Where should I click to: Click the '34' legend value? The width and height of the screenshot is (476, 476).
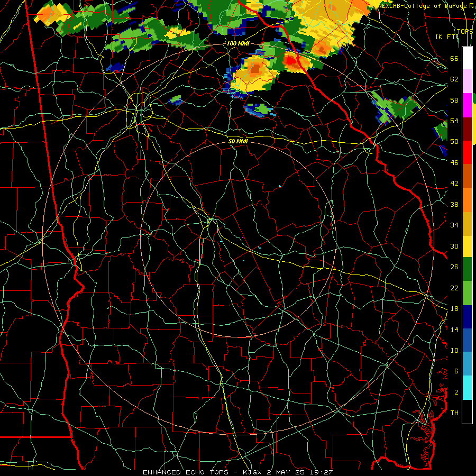(x=454, y=225)
